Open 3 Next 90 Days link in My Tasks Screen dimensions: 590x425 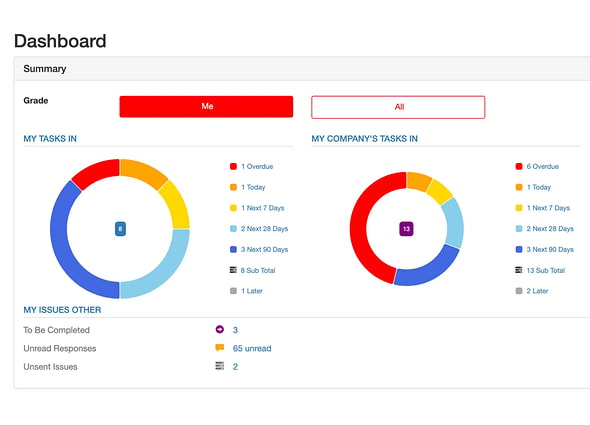coord(265,249)
